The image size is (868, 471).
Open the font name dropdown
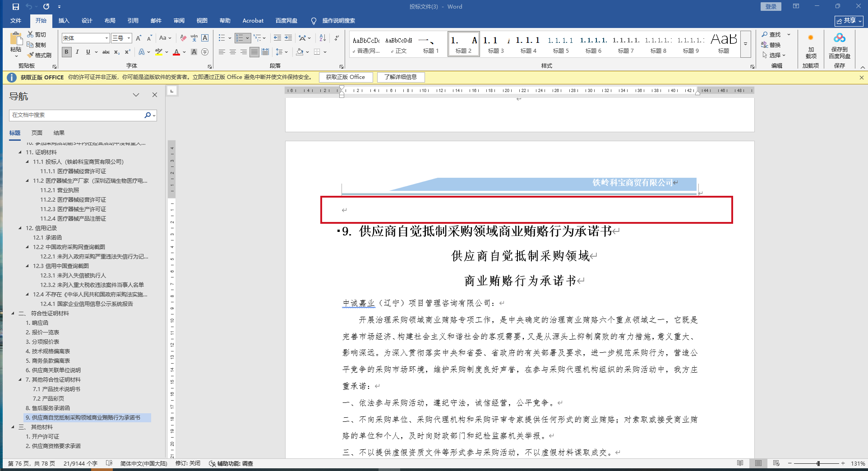point(106,38)
